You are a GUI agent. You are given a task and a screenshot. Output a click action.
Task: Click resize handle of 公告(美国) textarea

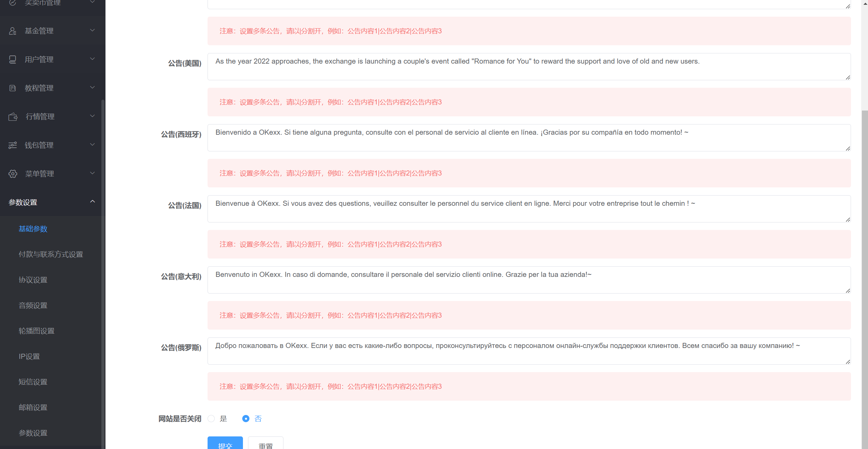(848, 78)
